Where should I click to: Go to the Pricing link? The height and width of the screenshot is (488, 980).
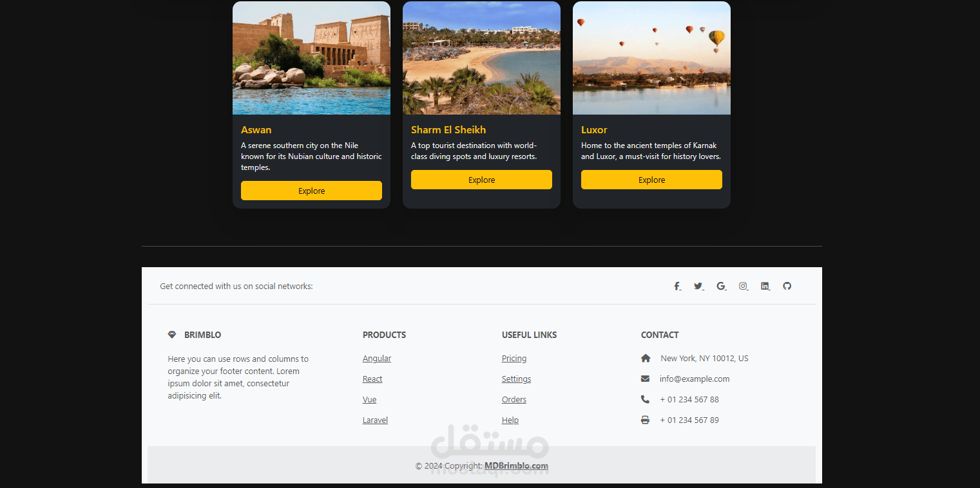[514, 359]
